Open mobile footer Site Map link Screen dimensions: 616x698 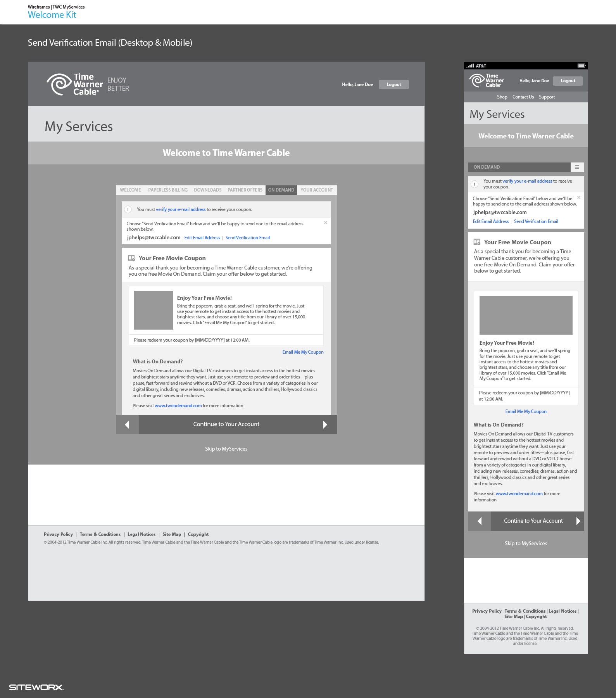[x=514, y=617]
